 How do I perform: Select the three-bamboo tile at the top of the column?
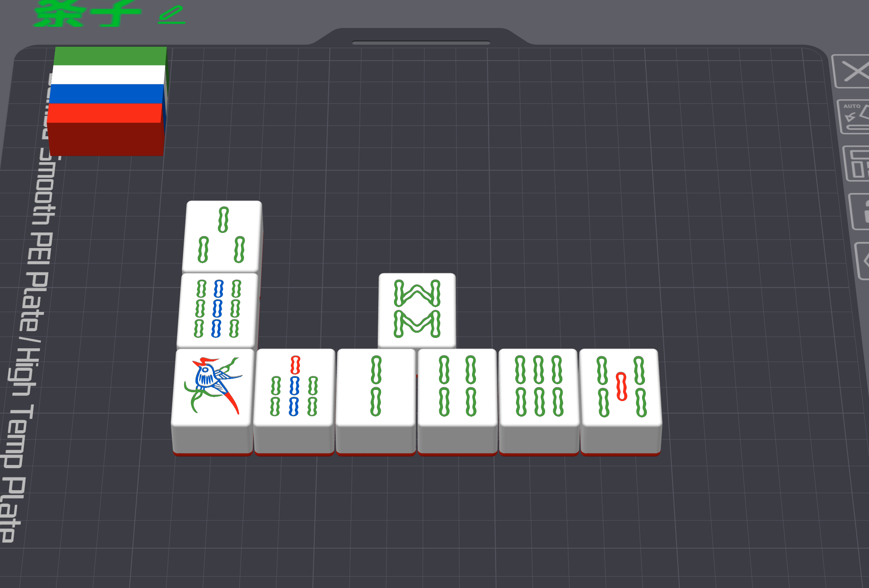222,236
